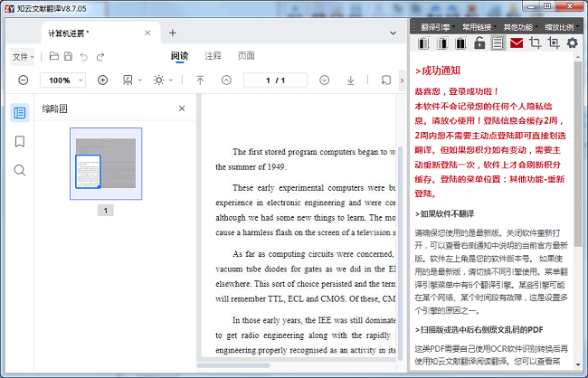Screen dimensions: 588x378
Task: Save the document with the floppy disk icon
Action: pyautogui.click(x=69, y=56)
